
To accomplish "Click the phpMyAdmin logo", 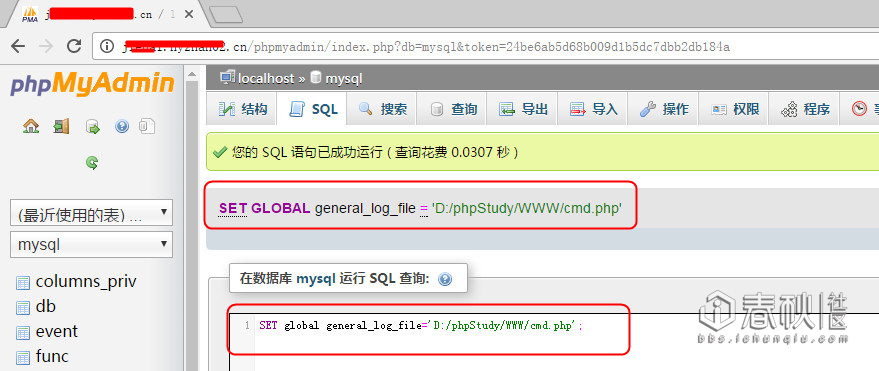I will [92, 84].
